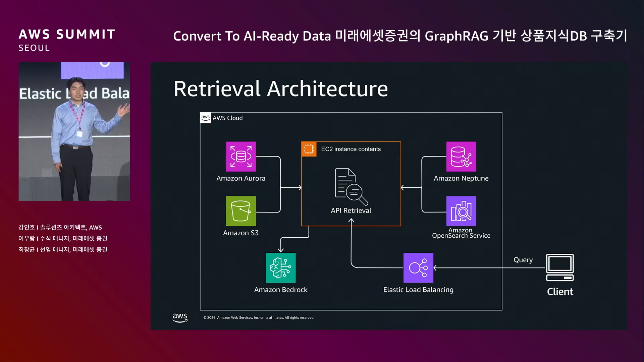The image size is (644, 362).
Task: Click the Amazon OpenSearch Service icon
Action: click(461, 211)
